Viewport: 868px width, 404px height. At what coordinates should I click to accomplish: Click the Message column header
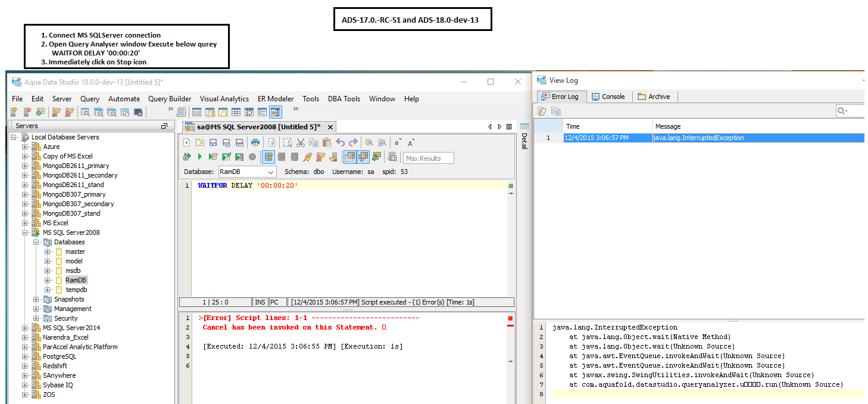(x=758, y=126)
